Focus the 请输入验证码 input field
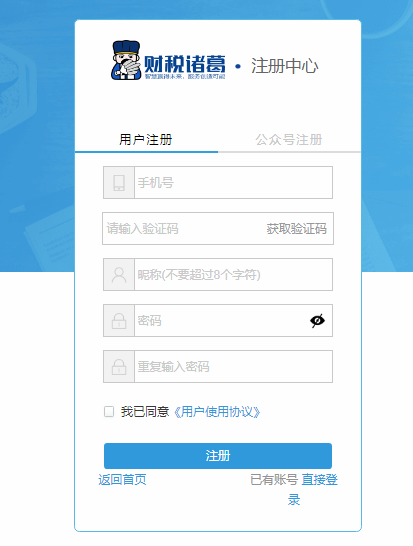 click(x=183, y=229)
